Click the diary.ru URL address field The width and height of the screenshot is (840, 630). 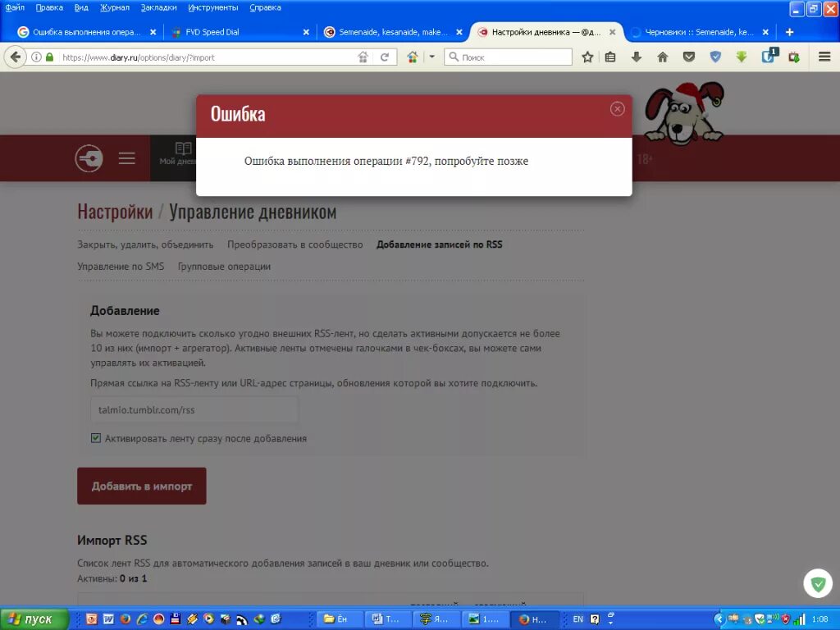tap(206, 57)
